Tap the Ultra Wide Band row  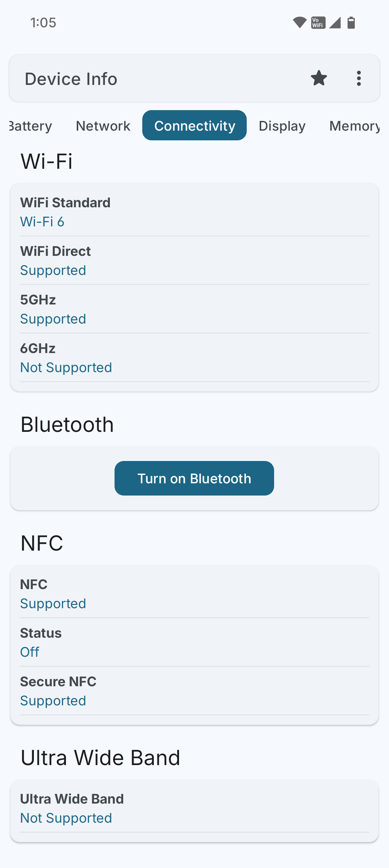click(194, 809)
